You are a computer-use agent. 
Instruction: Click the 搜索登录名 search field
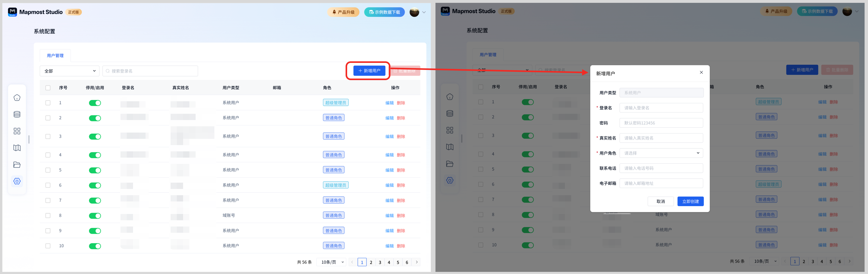[x=150, y=71]
